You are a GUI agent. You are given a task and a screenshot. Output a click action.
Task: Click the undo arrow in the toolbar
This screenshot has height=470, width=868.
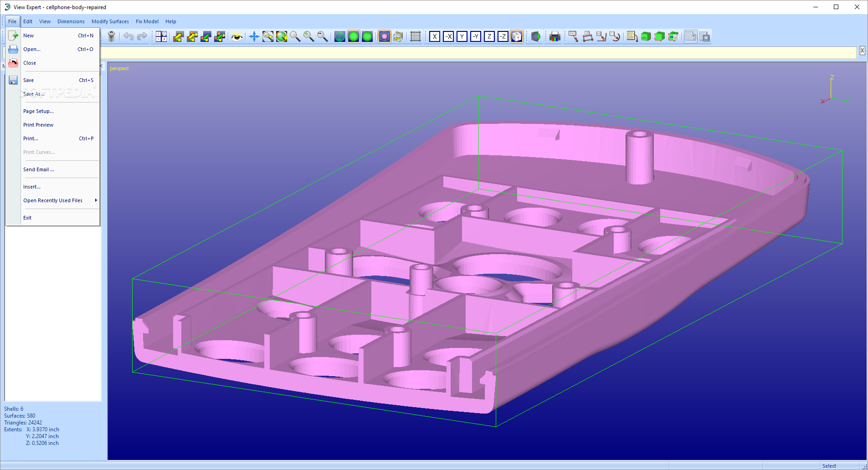coord(128,36)
